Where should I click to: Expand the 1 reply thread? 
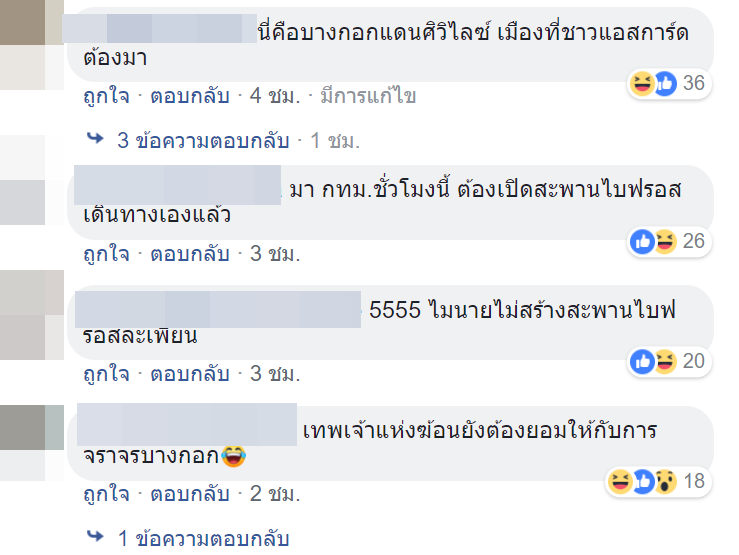(x=203, y=539)
